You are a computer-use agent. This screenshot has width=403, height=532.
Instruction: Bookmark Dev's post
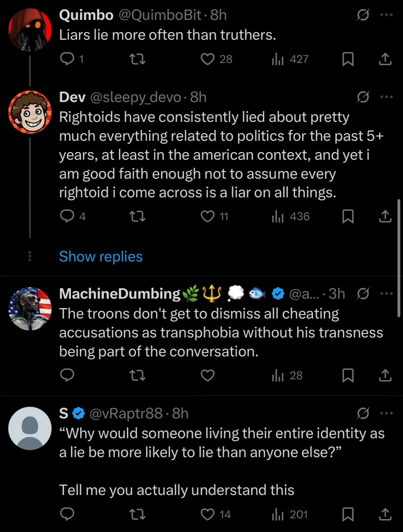(348, 217)
